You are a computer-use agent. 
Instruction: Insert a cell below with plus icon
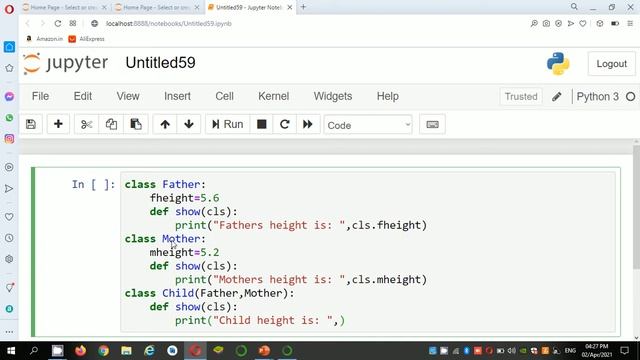(58, 124)
